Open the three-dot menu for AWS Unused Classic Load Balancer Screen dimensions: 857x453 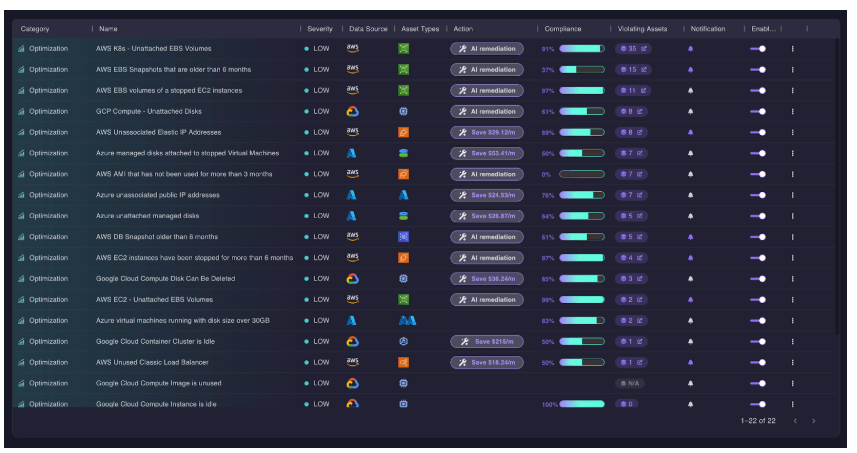pos(793,362)
